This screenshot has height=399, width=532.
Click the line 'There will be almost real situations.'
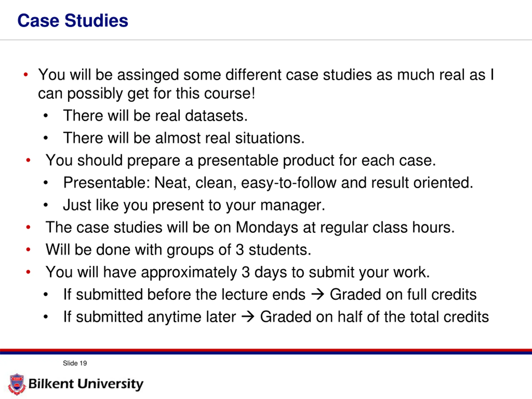click(x=184, y=138)
